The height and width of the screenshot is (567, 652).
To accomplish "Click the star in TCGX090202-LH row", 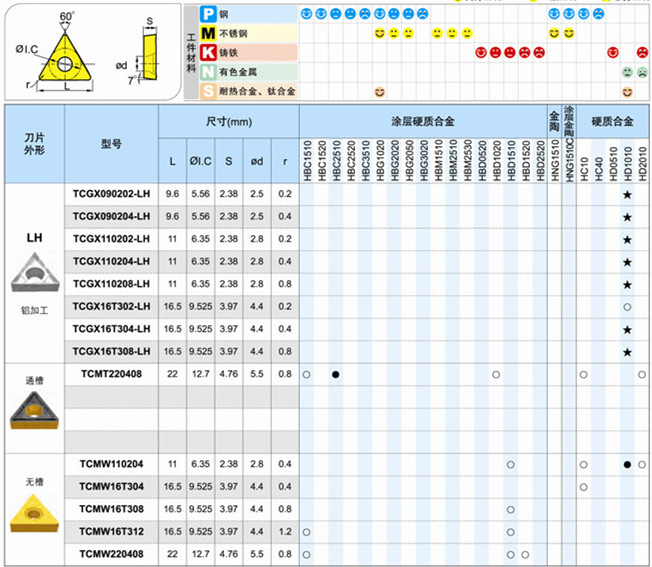I will [627, 194].
